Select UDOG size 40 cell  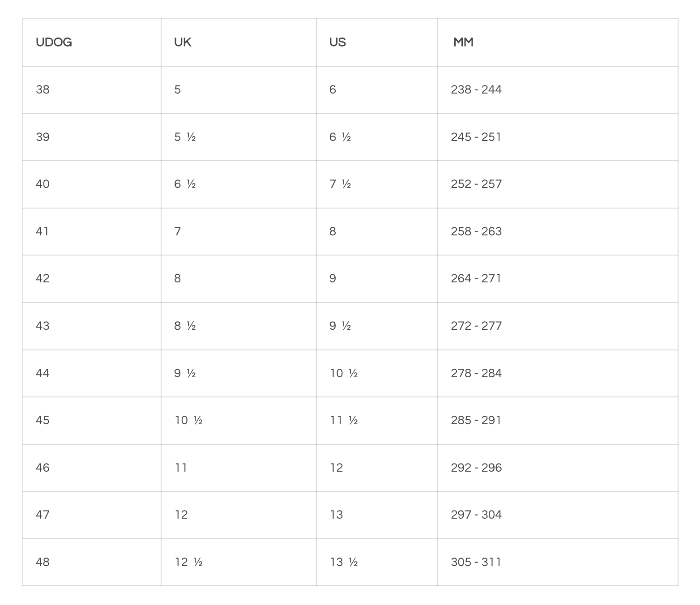click(43, 184)
